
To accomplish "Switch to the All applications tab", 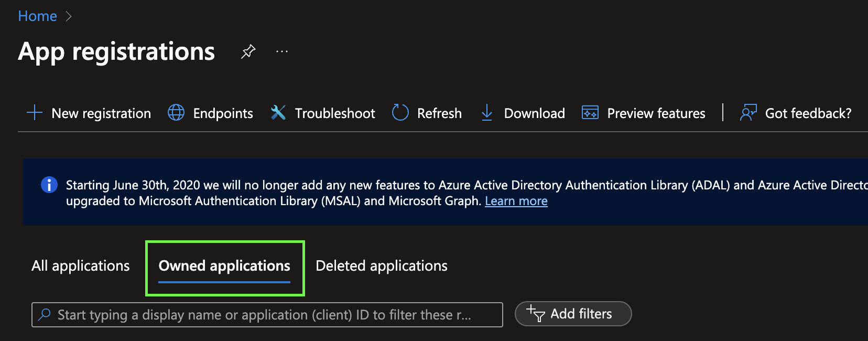I will pyautogui.click(x=81, y=266).
